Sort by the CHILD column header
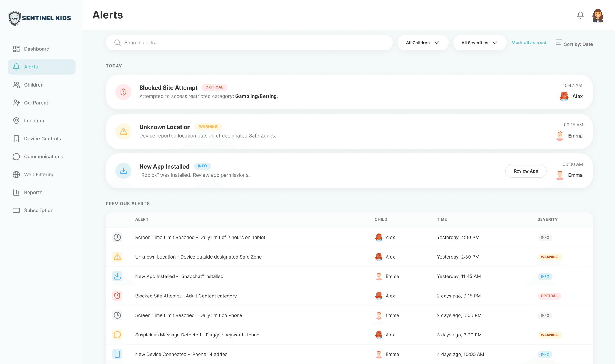Image resolution: width=615 pixels, height=364 pixels. click(381, 219)
